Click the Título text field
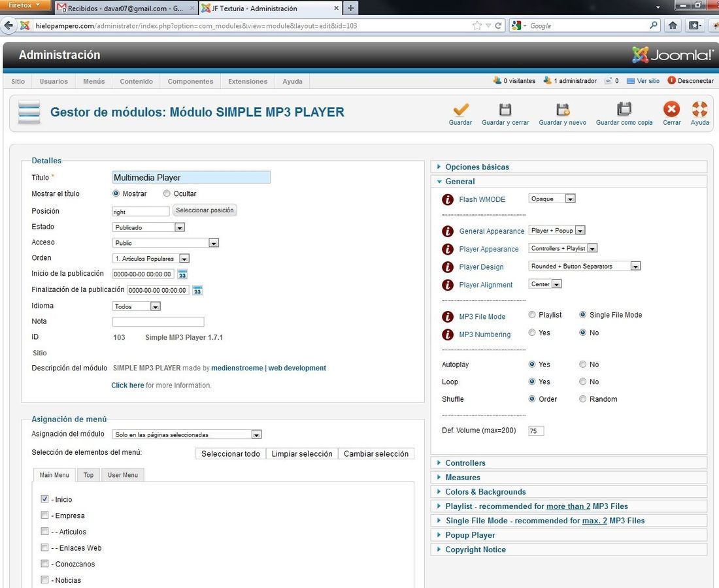The width and height of the screenshot is (719, 588). tap(192, 177)
